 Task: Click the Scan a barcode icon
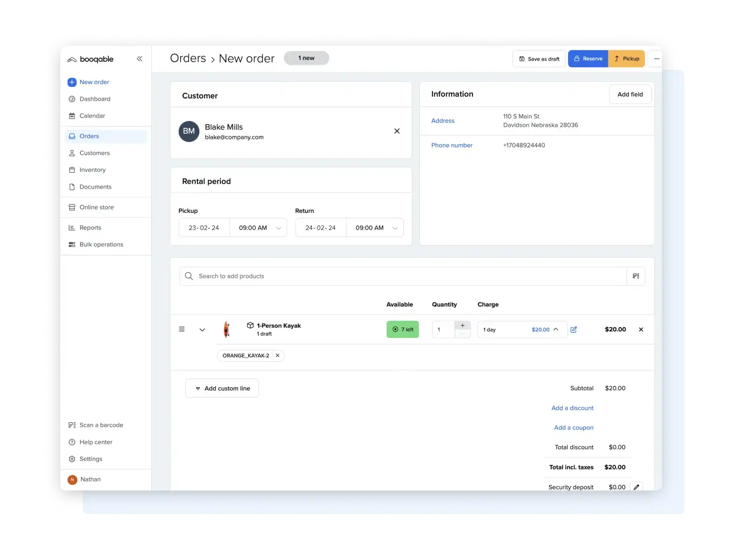(72, 425)
